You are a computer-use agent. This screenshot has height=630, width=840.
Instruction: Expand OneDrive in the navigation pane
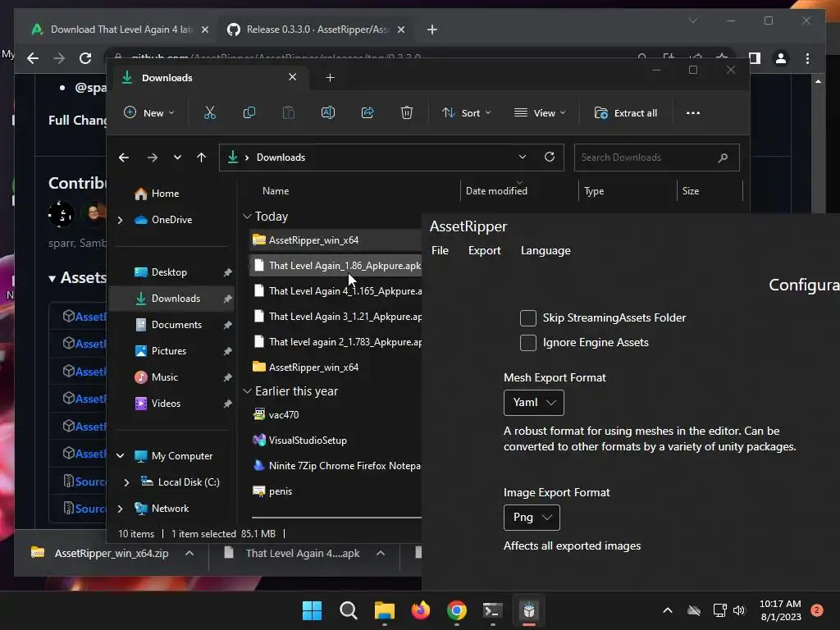tap(120, 220)
